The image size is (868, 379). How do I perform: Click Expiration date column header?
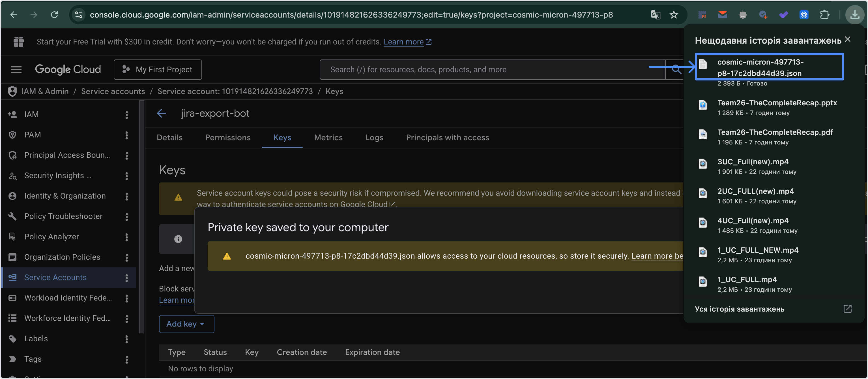[x=372, y=352]
